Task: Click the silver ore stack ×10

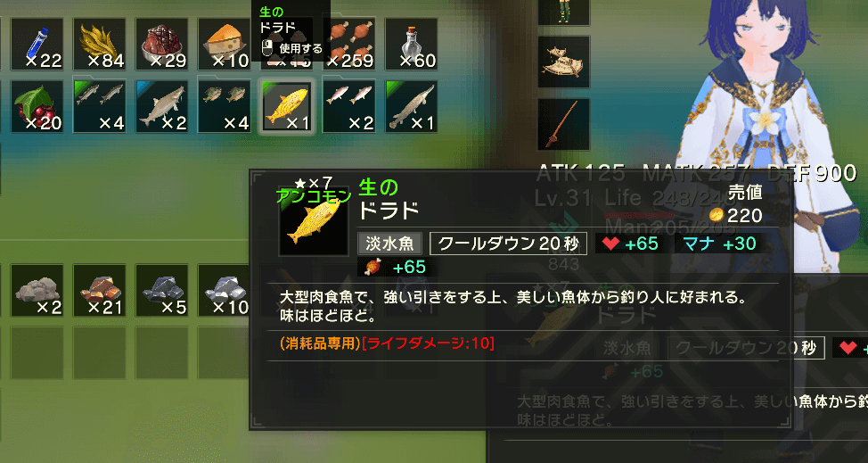Action: [x=225, y=291]
